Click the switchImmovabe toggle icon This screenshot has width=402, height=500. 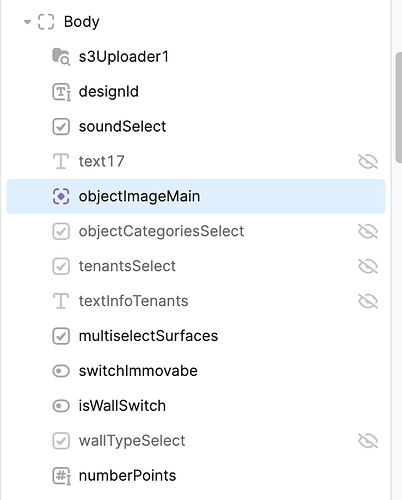click(61, 371)
